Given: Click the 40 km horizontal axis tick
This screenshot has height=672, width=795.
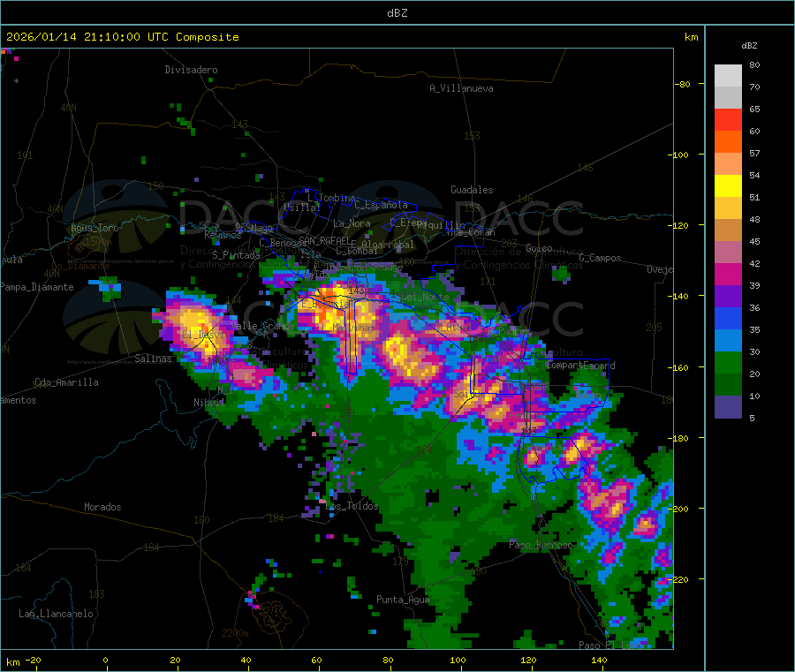Looking at the screenshot, I should (x=246, y=661).
